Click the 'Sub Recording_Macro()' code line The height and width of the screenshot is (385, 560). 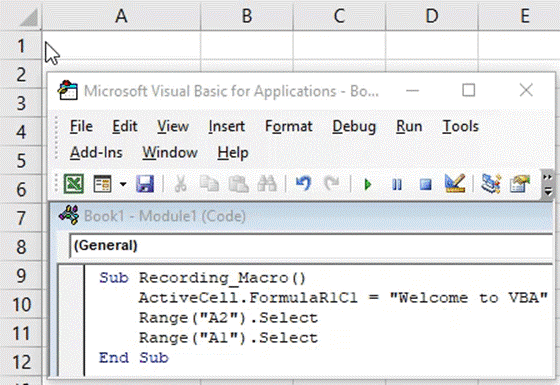coord(202,278)
